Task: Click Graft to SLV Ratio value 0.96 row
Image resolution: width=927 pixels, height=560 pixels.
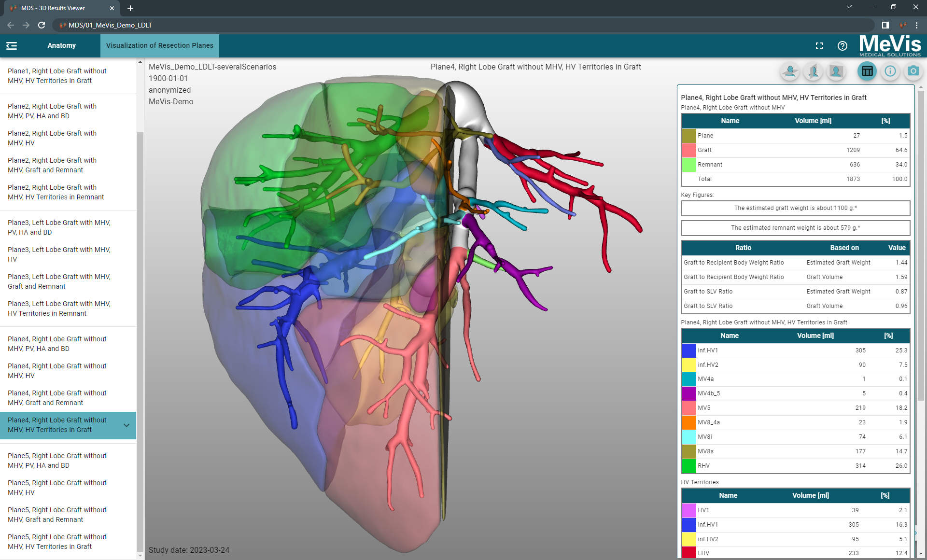Action: (796, 306)
